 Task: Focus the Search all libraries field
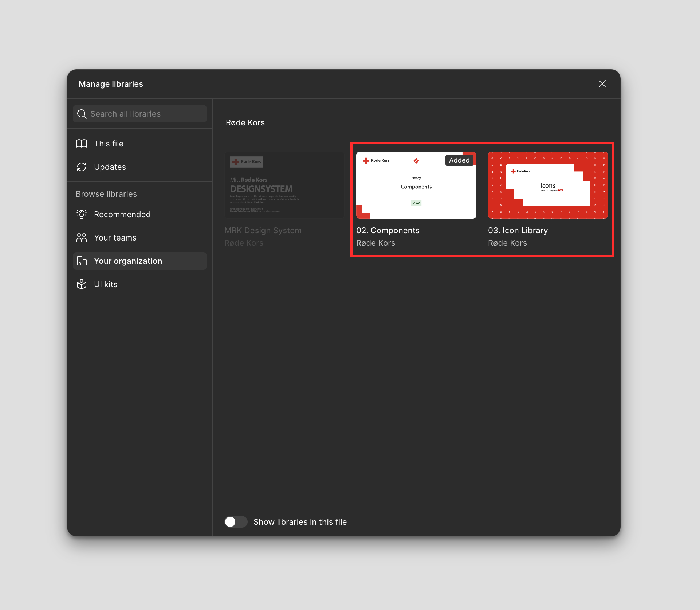tap(146, 114)
